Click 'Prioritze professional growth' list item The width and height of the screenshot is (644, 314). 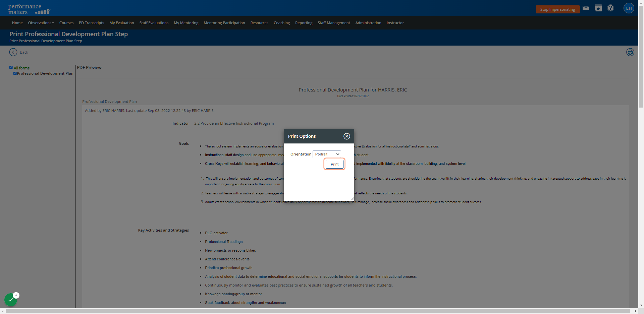[229, 268]
